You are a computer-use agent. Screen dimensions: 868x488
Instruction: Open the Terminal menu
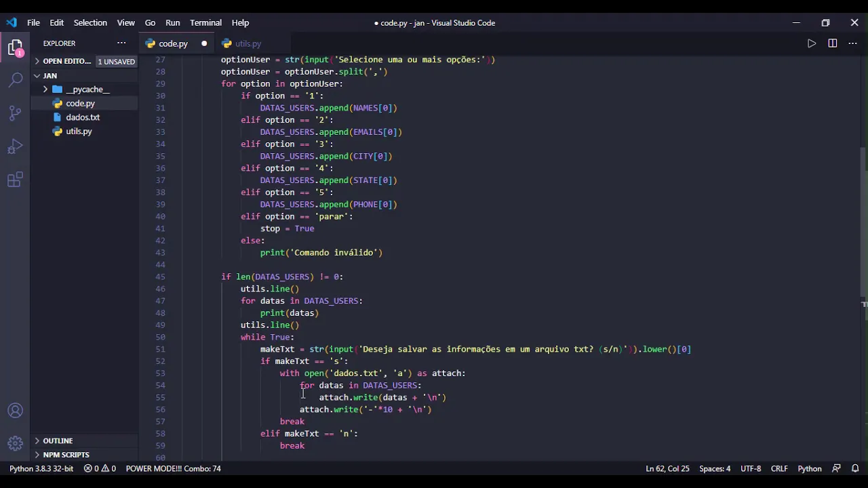pyautogui.click(x=206, y=22)
